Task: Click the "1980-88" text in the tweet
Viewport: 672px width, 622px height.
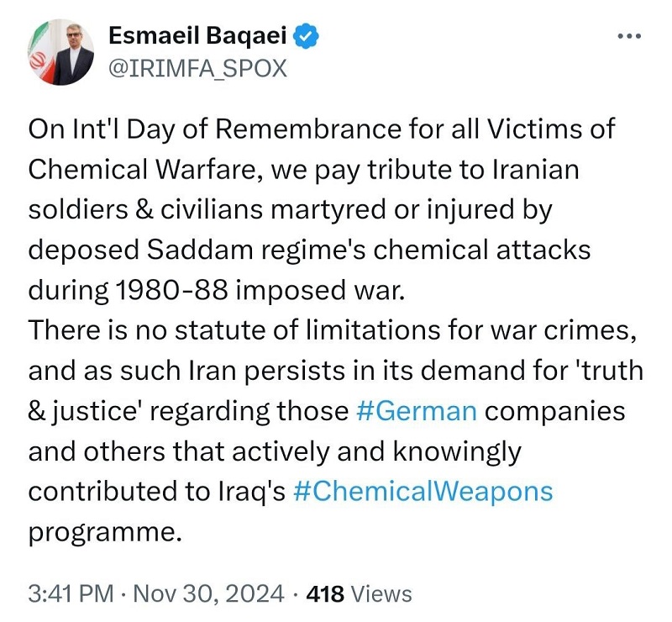Action: pos(171,291)
